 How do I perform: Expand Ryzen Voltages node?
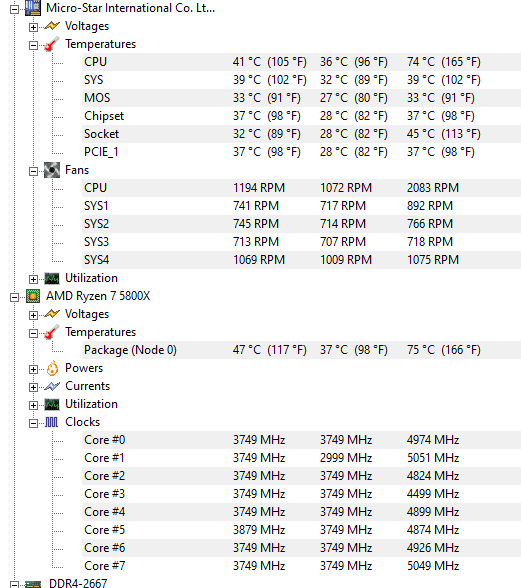[x=33, y=315]
